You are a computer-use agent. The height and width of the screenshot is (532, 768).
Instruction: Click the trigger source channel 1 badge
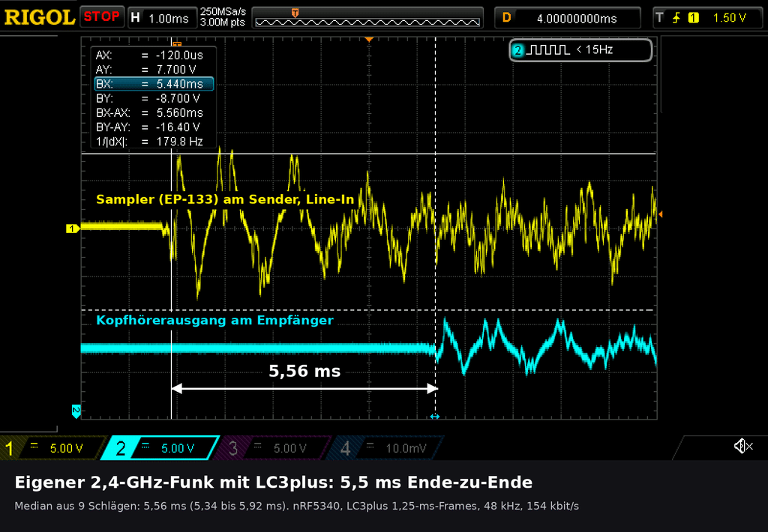coord(693,18)
